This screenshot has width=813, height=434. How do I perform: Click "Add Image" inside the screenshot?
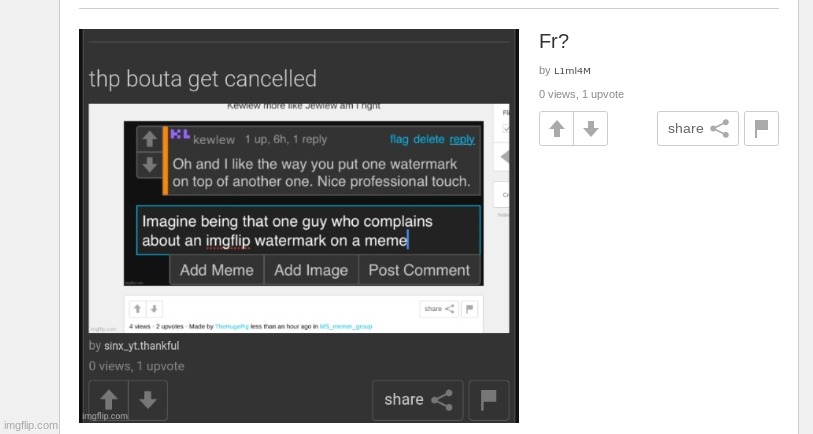click(x=311, y=270)
